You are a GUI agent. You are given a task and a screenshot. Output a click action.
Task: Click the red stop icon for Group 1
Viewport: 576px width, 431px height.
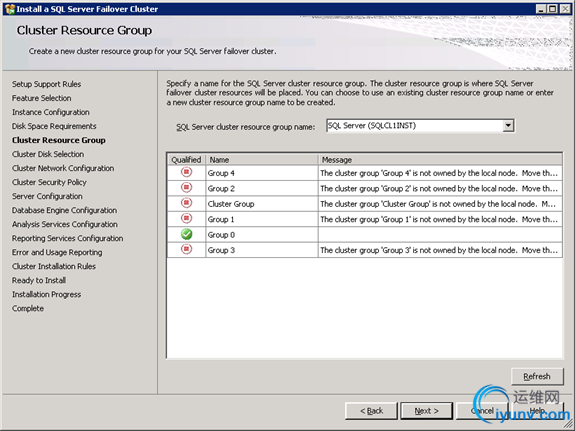tap(187, 218)
